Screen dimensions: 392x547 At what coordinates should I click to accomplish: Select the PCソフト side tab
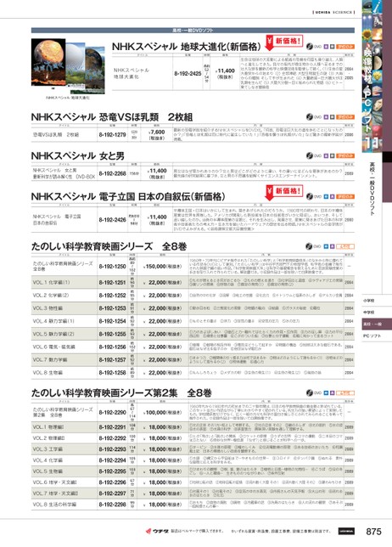tap(377, 336)
